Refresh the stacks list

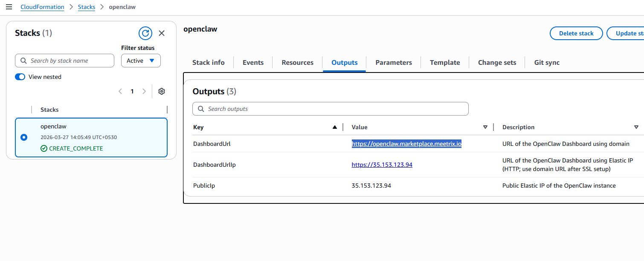click(145, 33)
